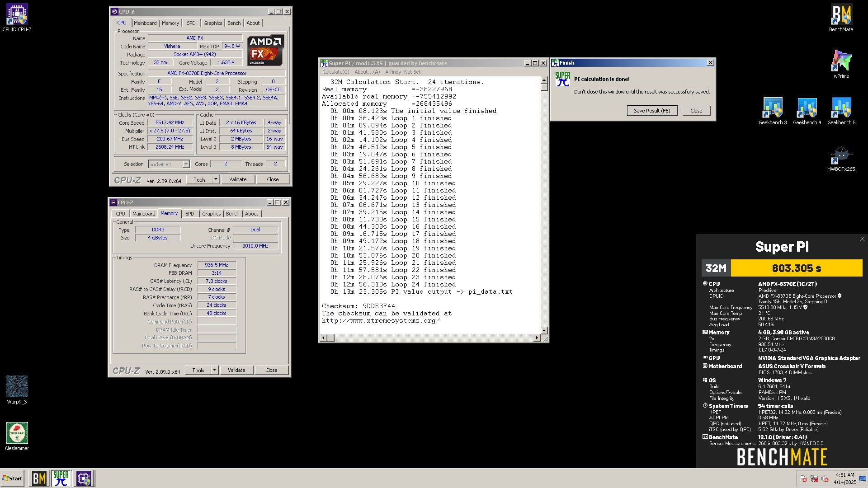The width and height of the screenshot is (868, 488).
Task: Open Mainboard tab in bottom CPU-Z
Action: coord(144,214)
